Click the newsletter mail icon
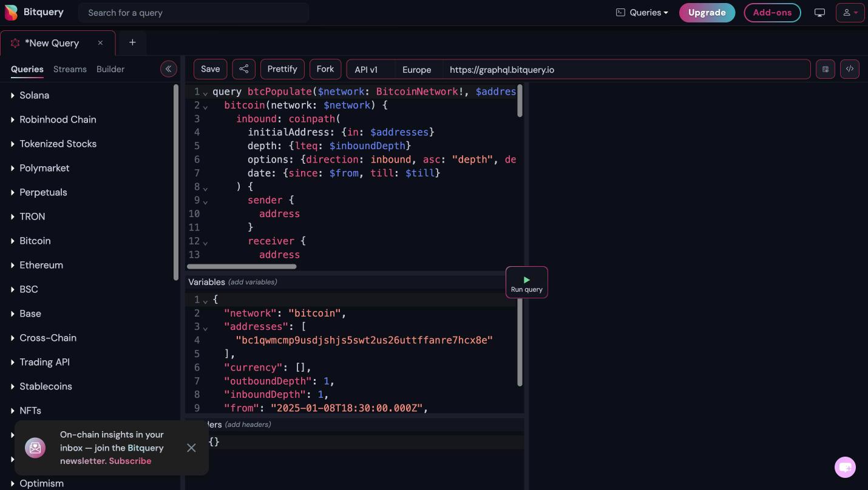 click(x=35, y=448)
